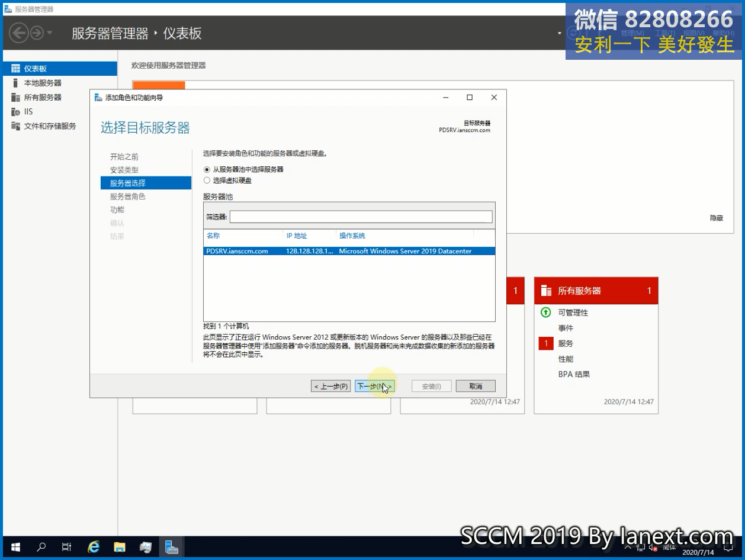Open the 所有服务器 tile header

596,291
